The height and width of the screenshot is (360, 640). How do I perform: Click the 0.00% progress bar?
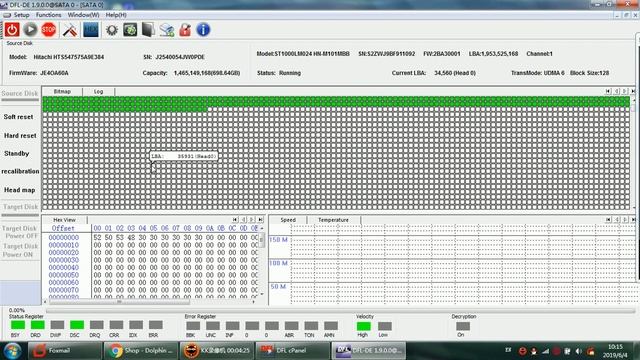pos(340,311)
